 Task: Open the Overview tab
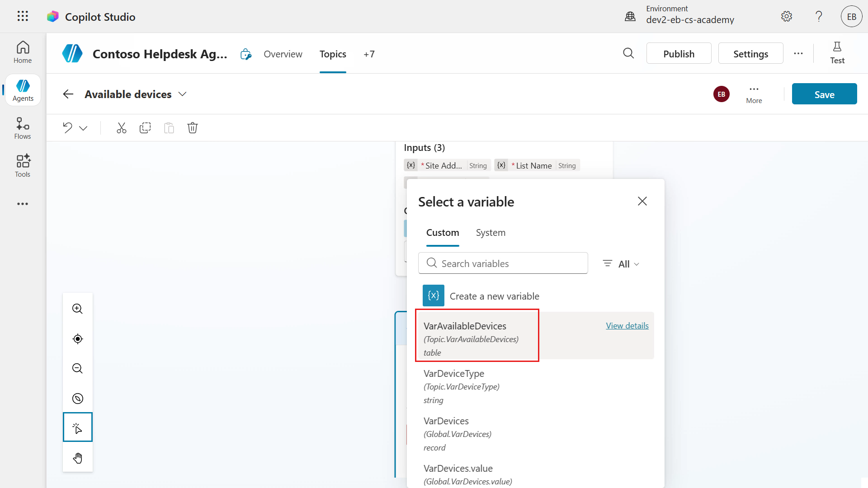click(x=283, y=54)
